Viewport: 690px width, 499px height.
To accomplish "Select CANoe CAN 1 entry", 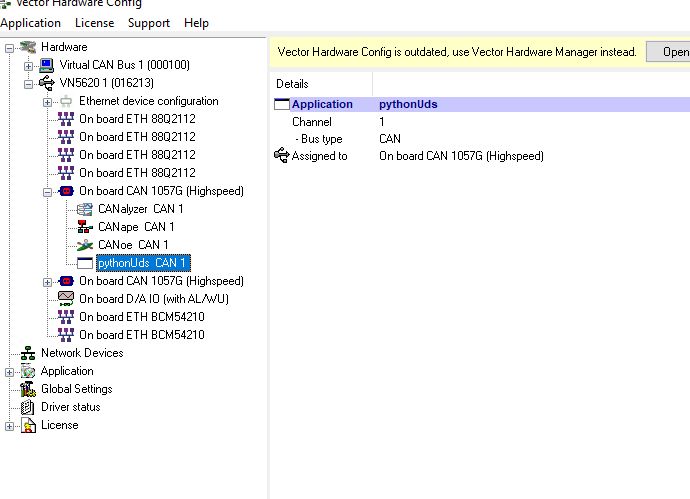I will (x=133, y=245).
